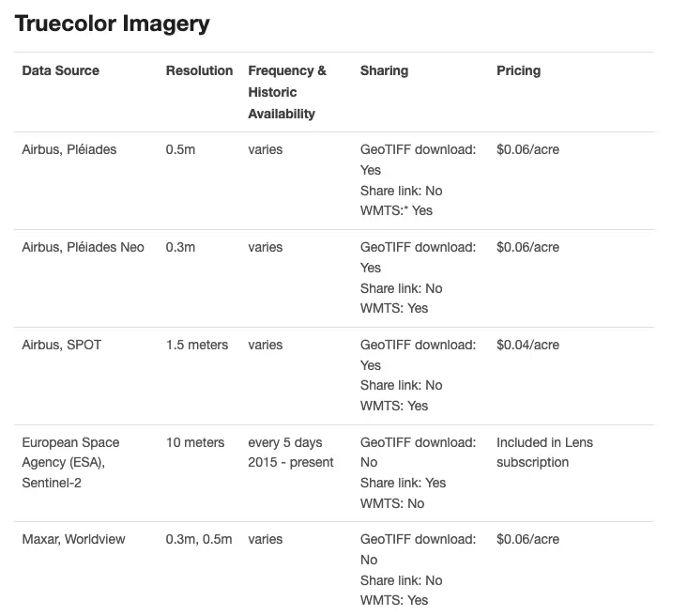This screenshot has width=687, height=616.
Task: Click the 0.3m, 0.5m resolution cell
Action: pos(199,539)
